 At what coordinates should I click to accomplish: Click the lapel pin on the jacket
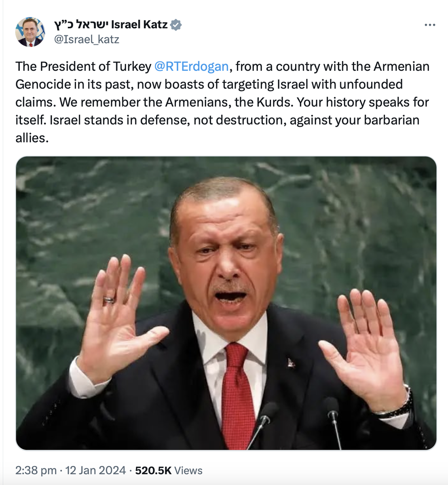pos(291,362)
